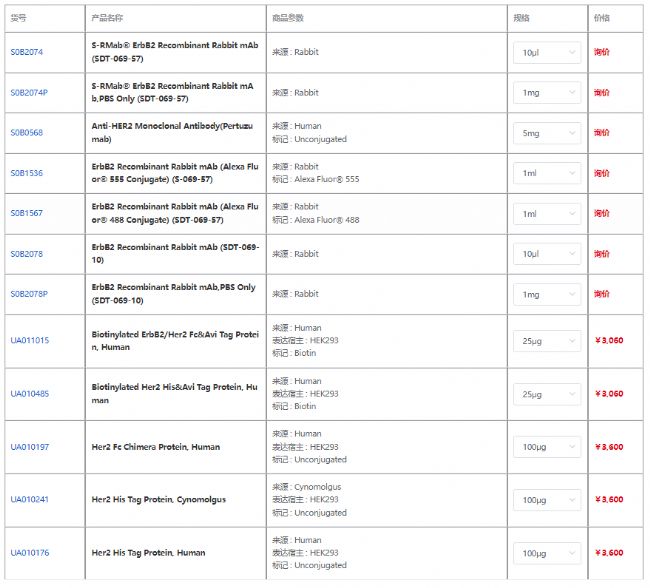
Task: Select the ¥3,060 price for UA010485
Action: (x=608, y=394)
